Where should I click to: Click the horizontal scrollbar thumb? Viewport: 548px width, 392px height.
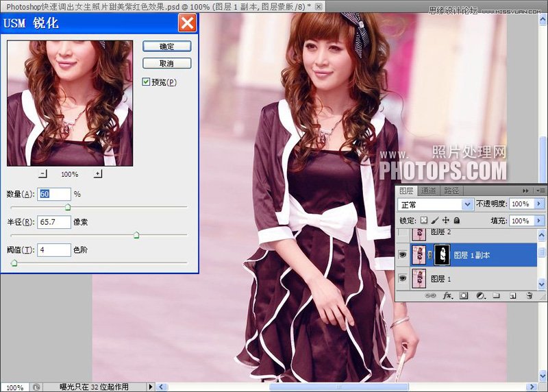pyautogui.click(x=338, y=387)
